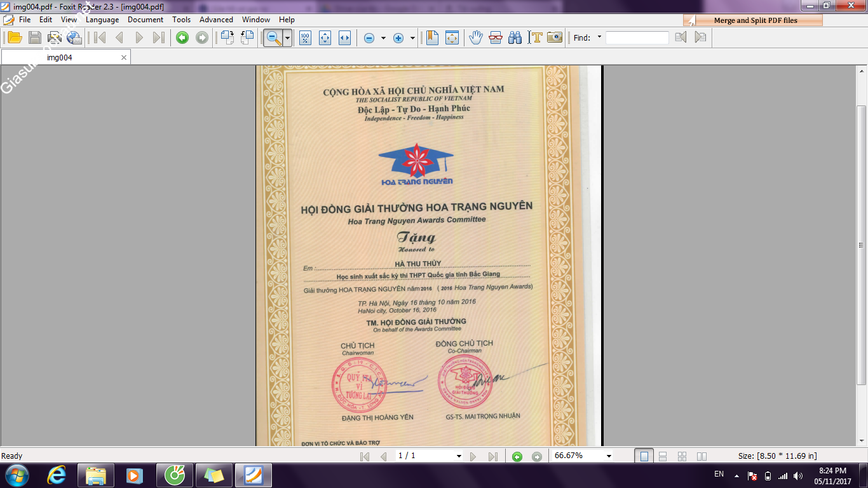Viewport: 868px width, 488px height.
Task: Switch to single page layout mode
Action: point(644,456)
